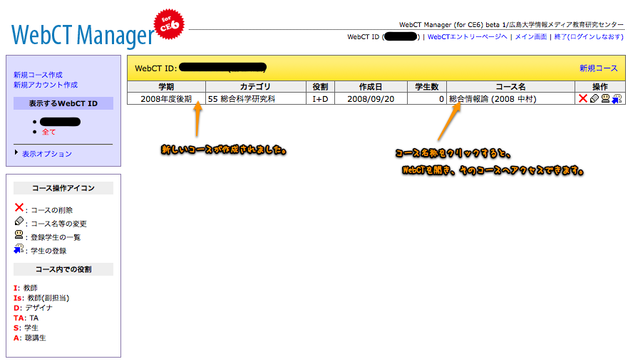Open 新規アカウント作成 link
Image resolution: width=628 pixels, height=364 pixels.
pos(46,85)
